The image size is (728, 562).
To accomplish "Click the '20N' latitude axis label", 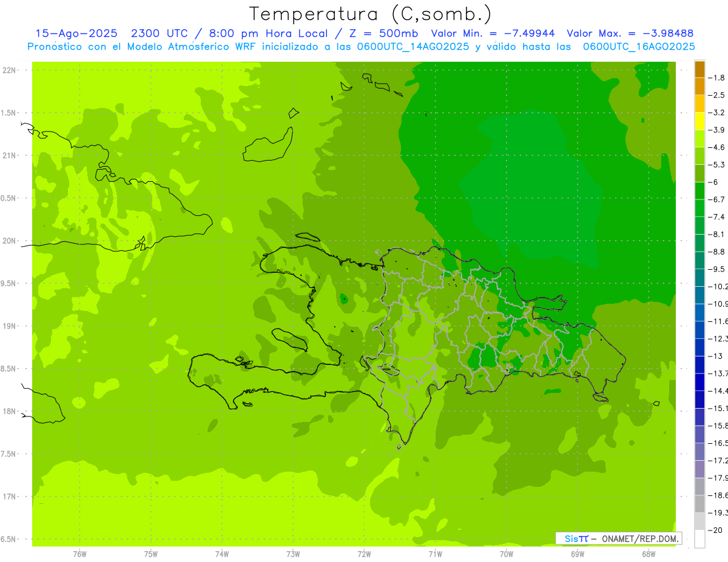I will [x=9, y=241].
